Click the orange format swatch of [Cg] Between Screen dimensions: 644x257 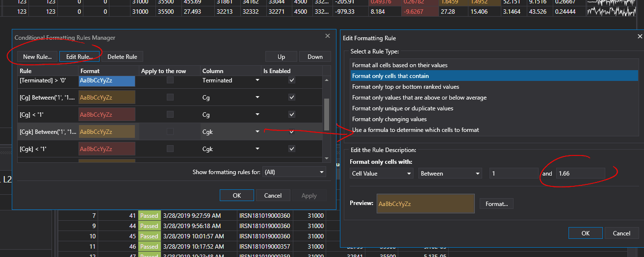[107, 98]
